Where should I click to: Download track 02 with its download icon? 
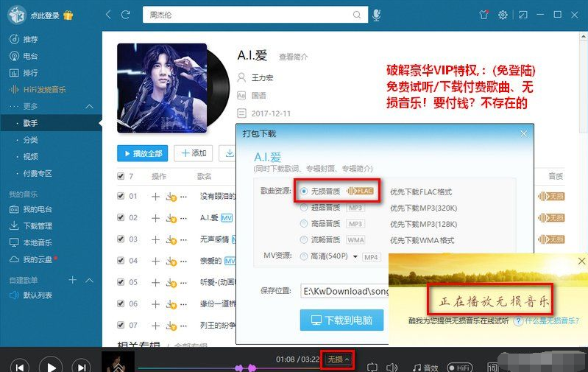point(171,219)
